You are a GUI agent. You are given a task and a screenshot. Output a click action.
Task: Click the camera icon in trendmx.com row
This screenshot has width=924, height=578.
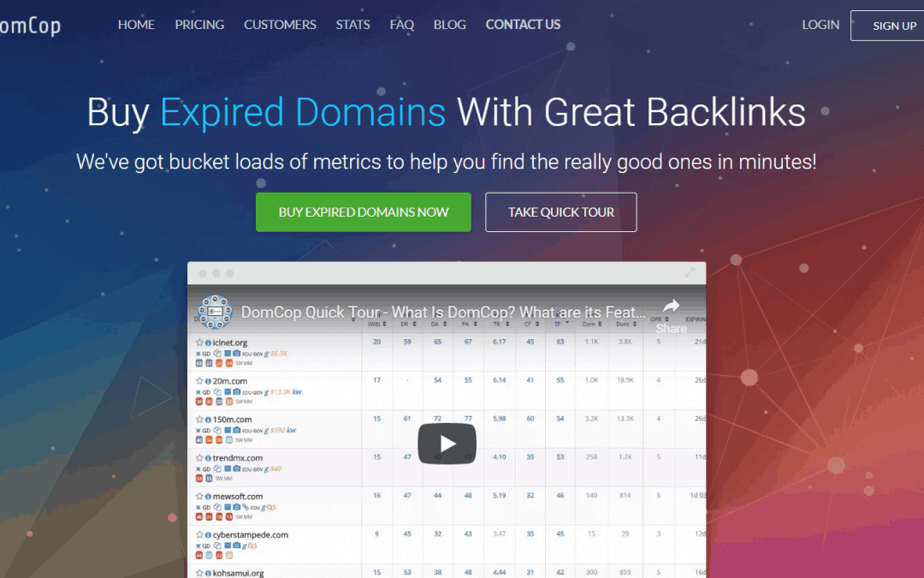click(236, 468)
